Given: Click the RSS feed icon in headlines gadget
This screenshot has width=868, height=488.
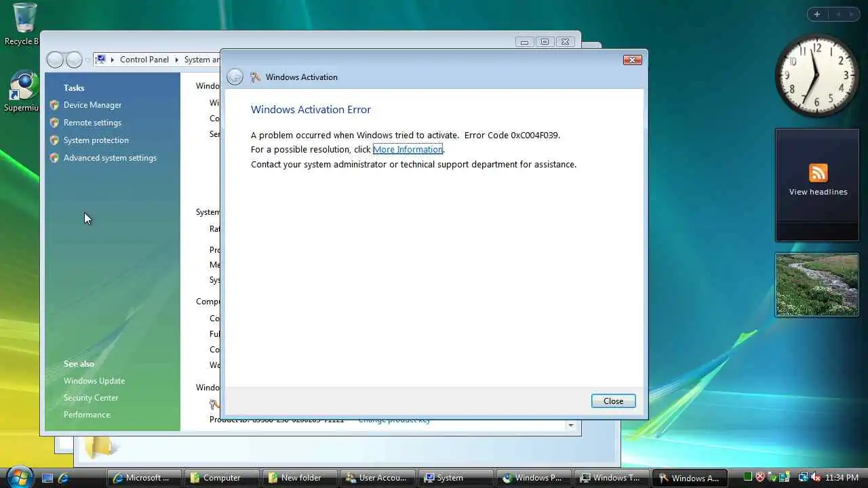Looking at the screenshot, I should 818,172.
